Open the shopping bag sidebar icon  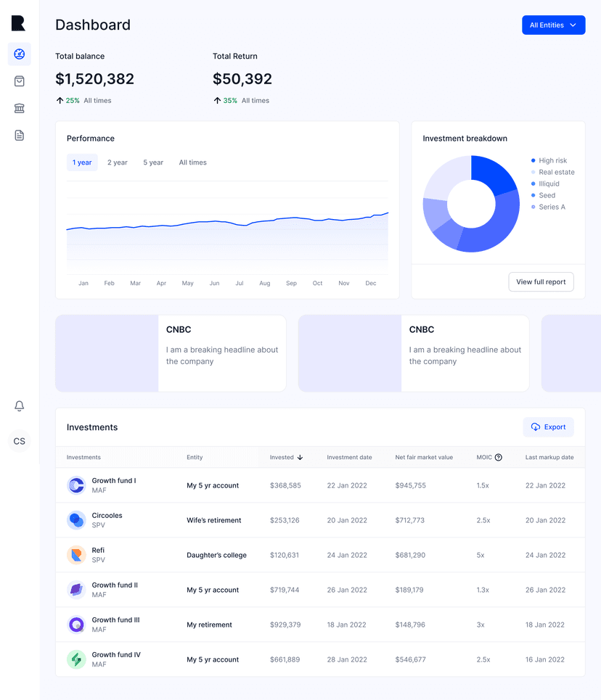[x=20, y=81]
